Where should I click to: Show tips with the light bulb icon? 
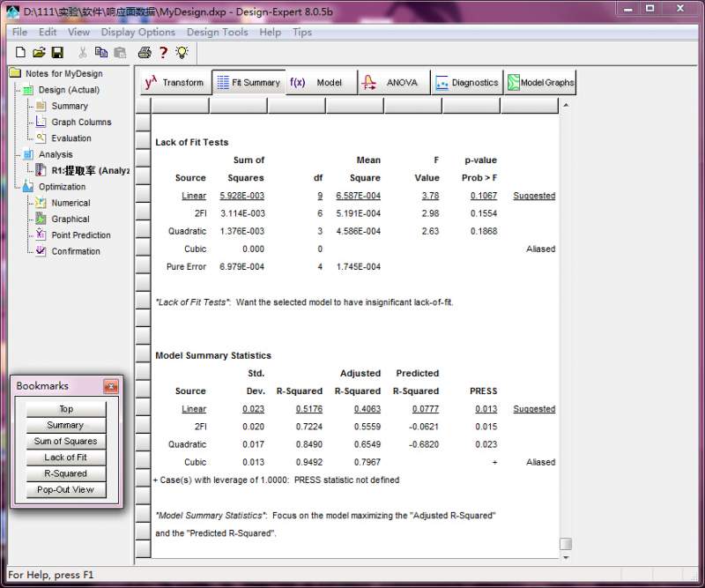(182, 53)
